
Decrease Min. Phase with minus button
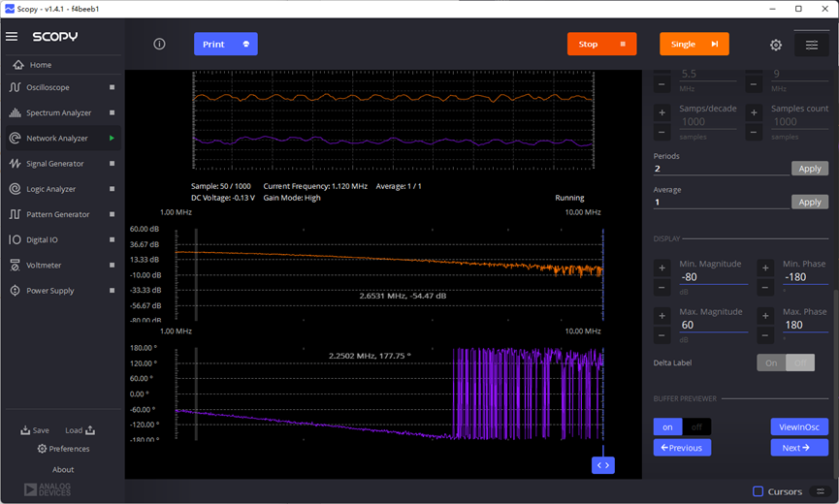[x=765, y=288]
